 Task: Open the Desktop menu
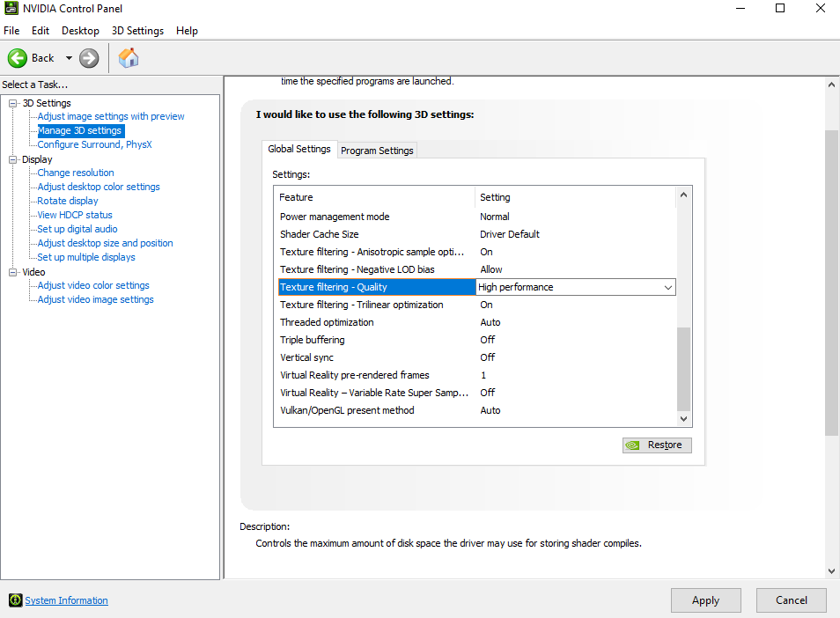(80, 31)
